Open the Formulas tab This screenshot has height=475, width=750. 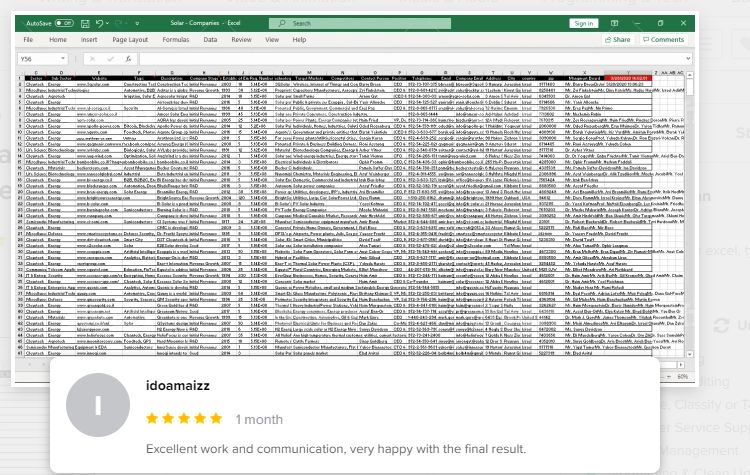176,40
